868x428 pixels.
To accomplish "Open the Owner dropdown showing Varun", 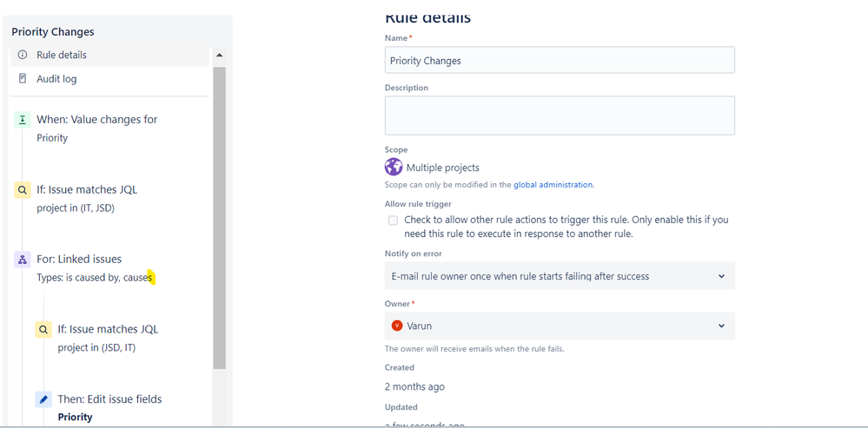I will [x=560, y=326].
